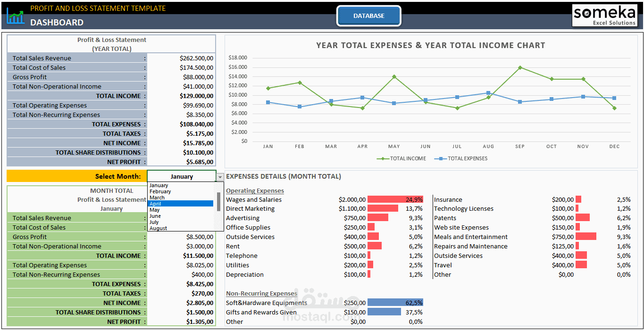Click the Operating Expenses heading link

(255, 191)
